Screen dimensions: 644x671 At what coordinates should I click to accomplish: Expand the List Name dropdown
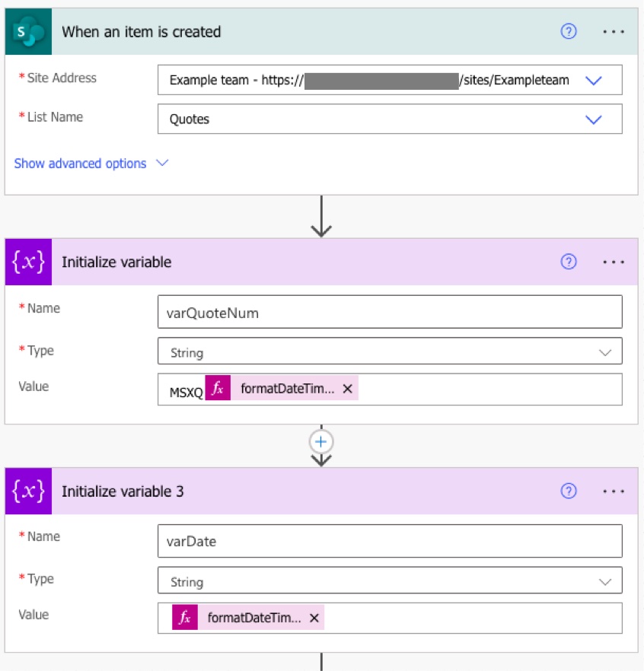(x=594, y=119)
